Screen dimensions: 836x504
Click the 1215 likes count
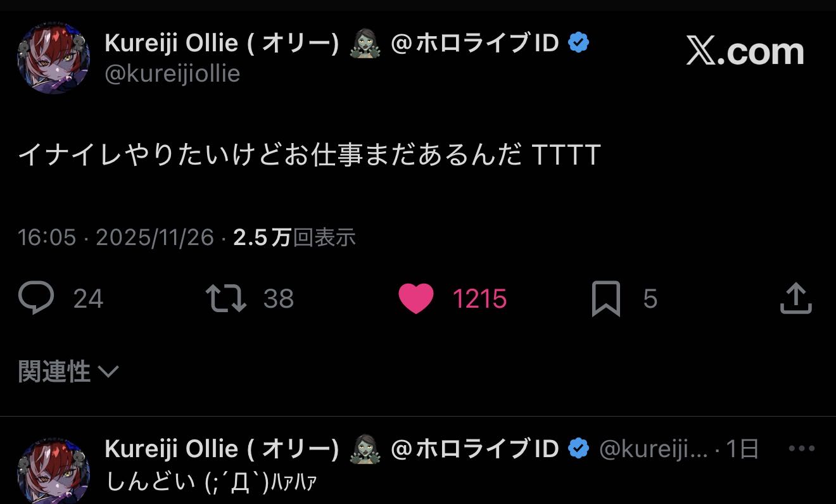479,299
